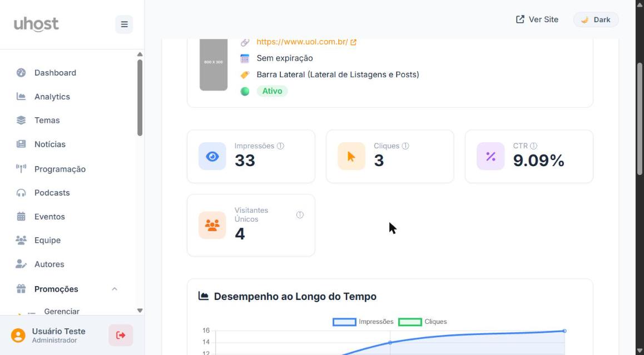Click the Ativo status badge

click(273, 91)
